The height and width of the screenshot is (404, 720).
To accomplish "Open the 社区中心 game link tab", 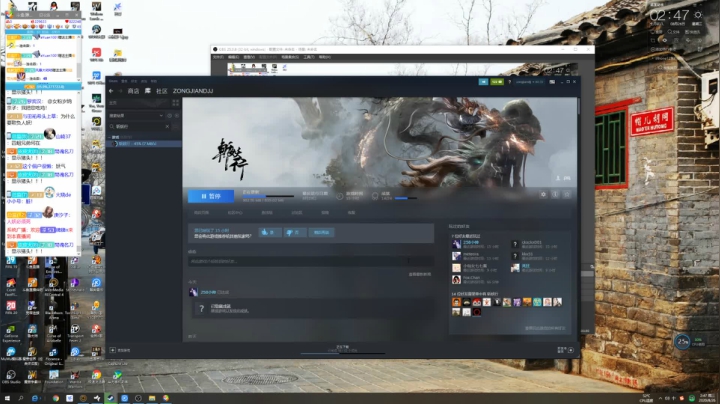I will 235,213.
